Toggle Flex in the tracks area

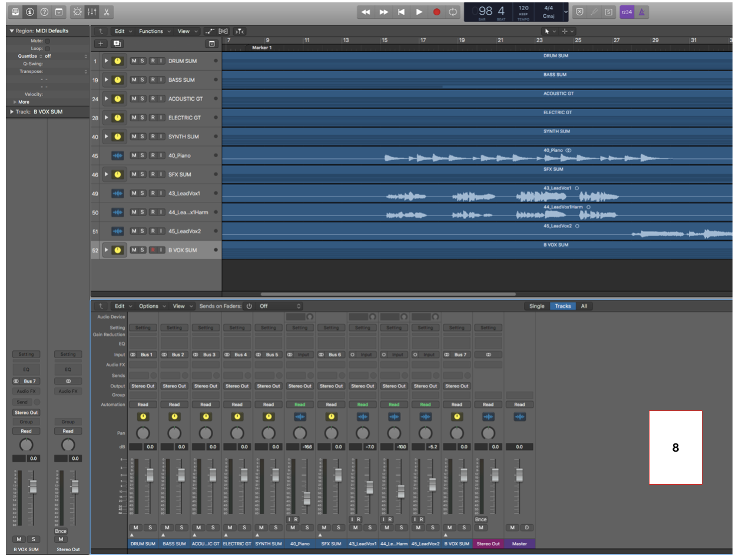[223, 31]
